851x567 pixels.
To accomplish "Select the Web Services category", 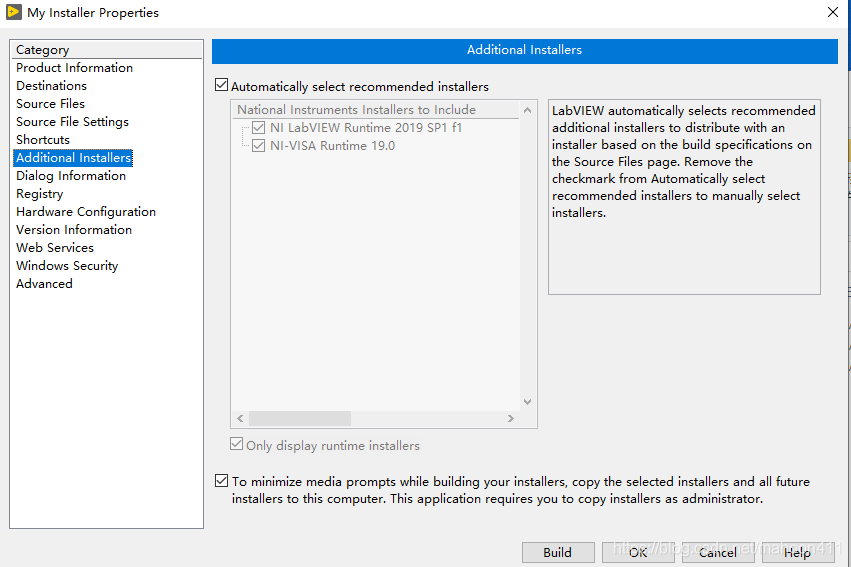I will (55, 247).
